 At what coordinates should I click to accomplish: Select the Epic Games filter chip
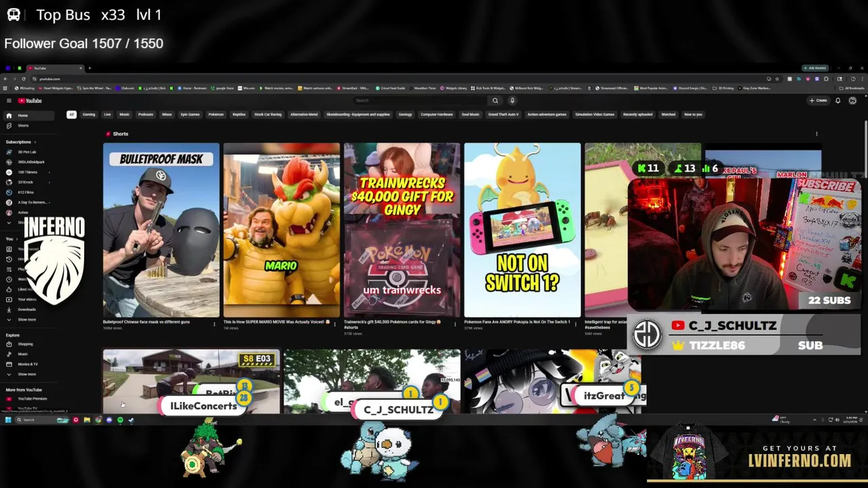pyautogui.click(x=190, y=115)
